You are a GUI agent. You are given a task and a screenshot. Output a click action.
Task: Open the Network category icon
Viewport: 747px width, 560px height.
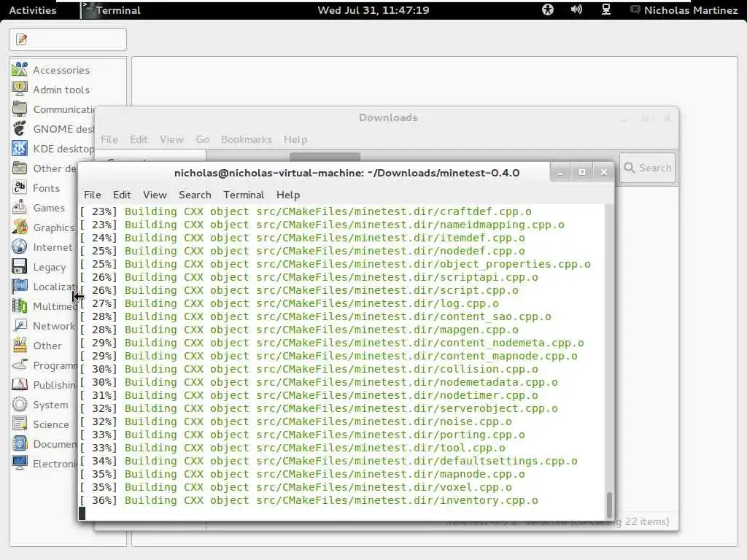click(x=20, y=326)
